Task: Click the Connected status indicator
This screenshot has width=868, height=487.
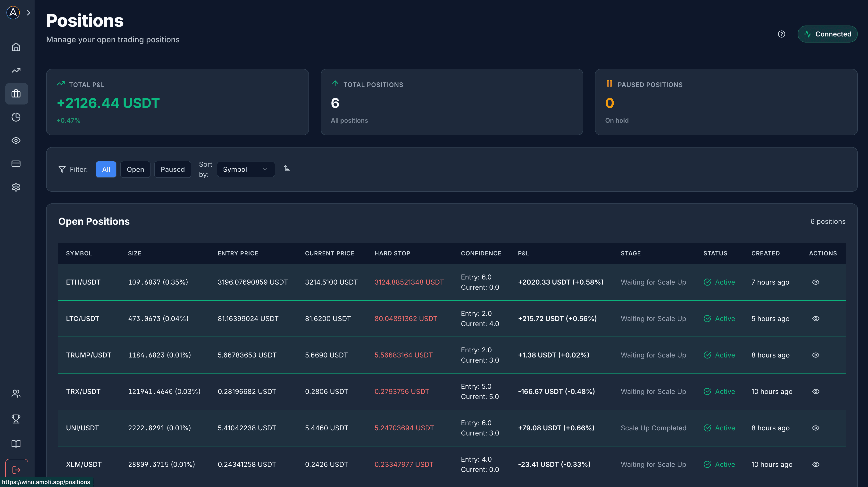Action: coord(827,34)
